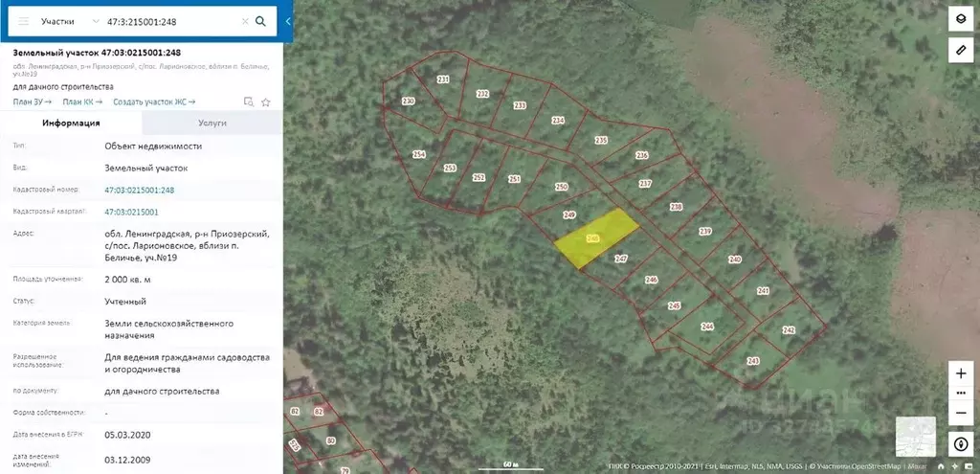This screenshot has width=980, height=474.
Task: Open the План ЗУ link
Action: (32, 102)
